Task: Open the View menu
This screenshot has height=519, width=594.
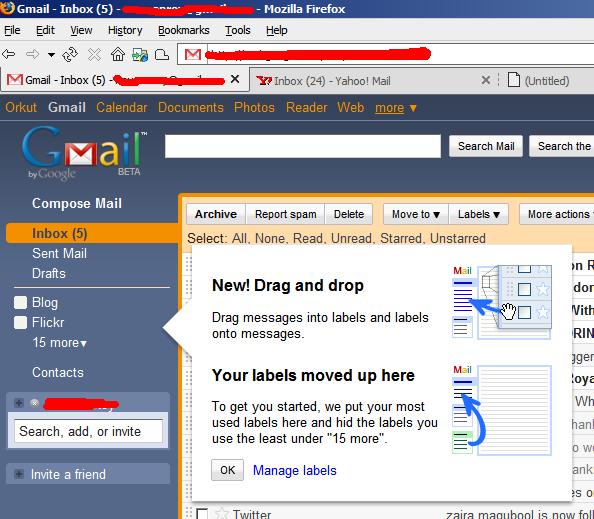Action: 81,30
